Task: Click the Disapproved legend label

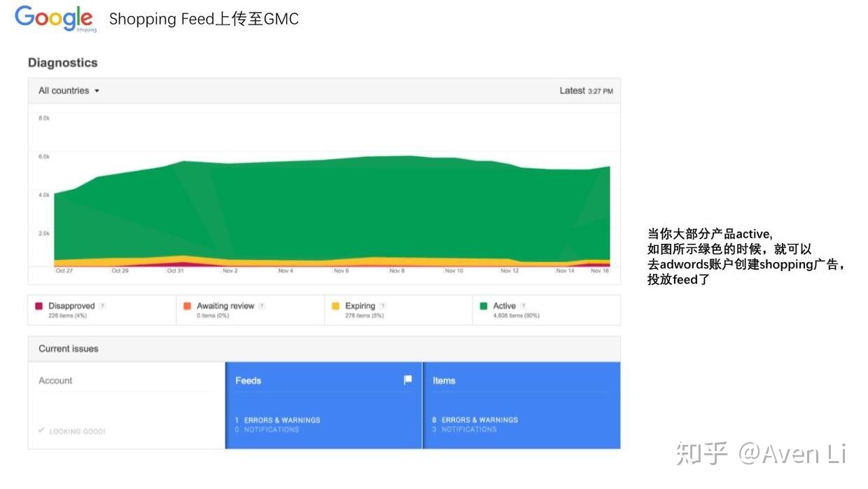Action: [71, 305]
